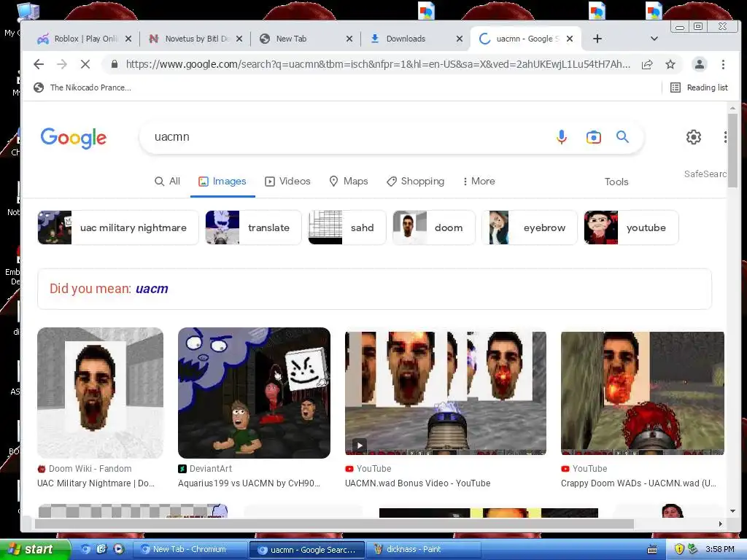Open the Crappy Doom WADs image result

click(643, 393)
